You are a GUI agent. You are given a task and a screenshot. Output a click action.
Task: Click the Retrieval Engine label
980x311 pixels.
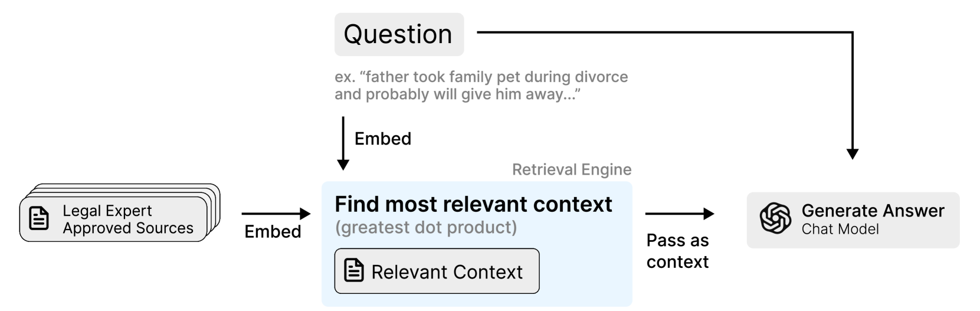click(x=571, y=170)
